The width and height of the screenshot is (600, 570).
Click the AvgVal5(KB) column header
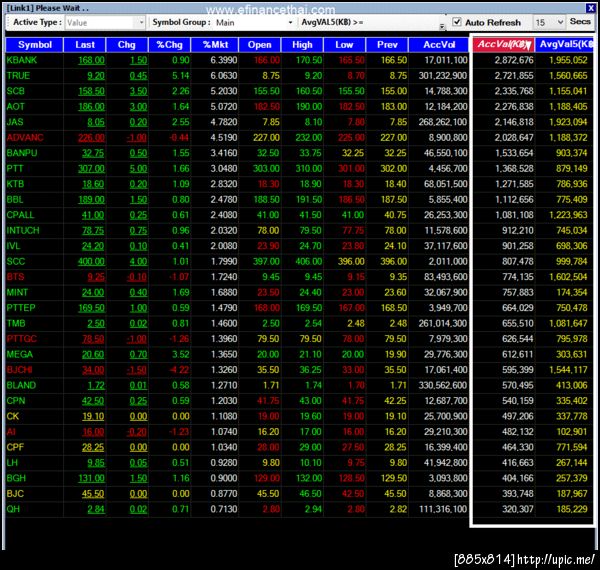coord(564,45)
